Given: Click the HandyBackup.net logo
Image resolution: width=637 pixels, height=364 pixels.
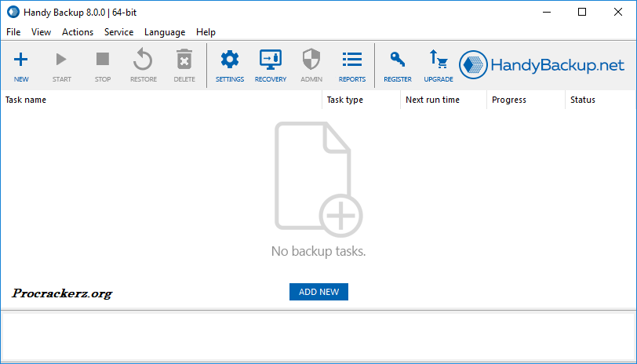Looking at the screenshot, I should click(541, 65).
